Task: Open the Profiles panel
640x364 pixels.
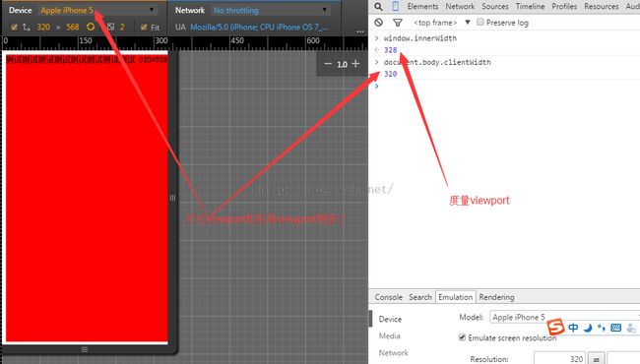Action: click(564, 7)
